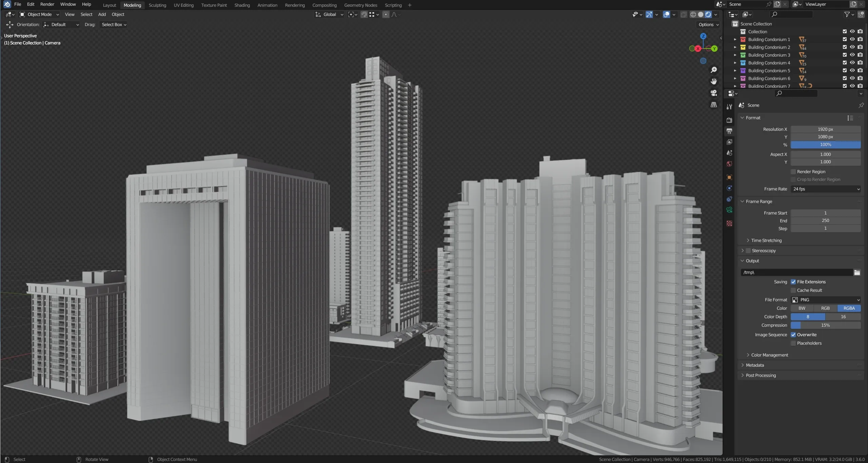Switch to Geometry Nodes workspace tab
Image resolution: width=868 pixels, height=463 pixels.
click(x=360, y=5)
